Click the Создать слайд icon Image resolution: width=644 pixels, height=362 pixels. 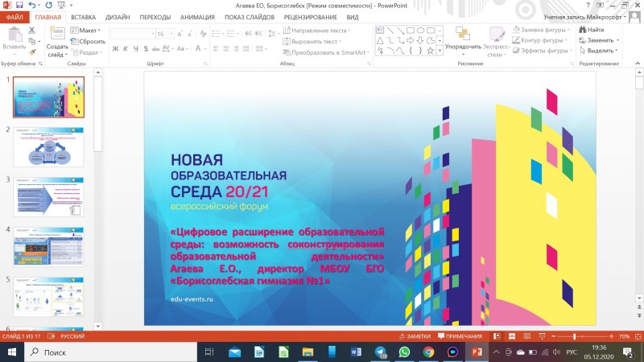coord(56,37)
